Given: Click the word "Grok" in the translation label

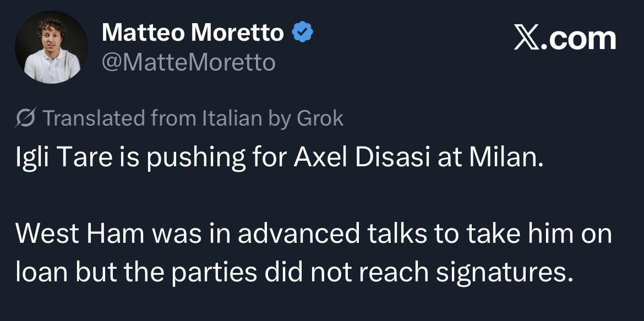Looking at the screenshot, I should coord(320,118).
